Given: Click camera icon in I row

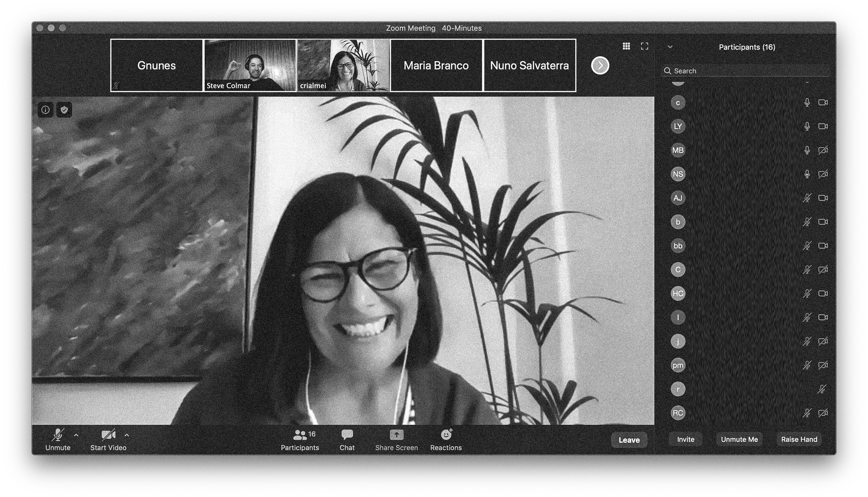Looking at the screenshot, I should 823,317.
